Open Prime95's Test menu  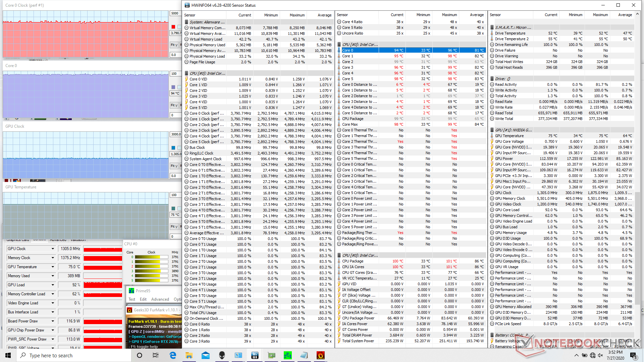coord(131,299)
